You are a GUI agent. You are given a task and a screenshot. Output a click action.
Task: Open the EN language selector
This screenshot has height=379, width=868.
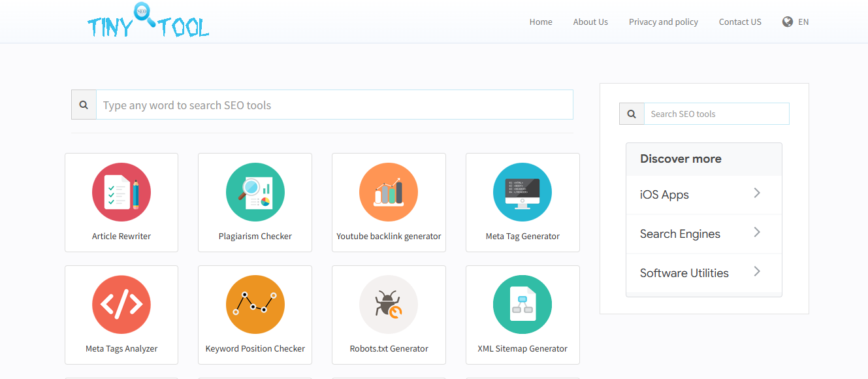click(796, 22)
